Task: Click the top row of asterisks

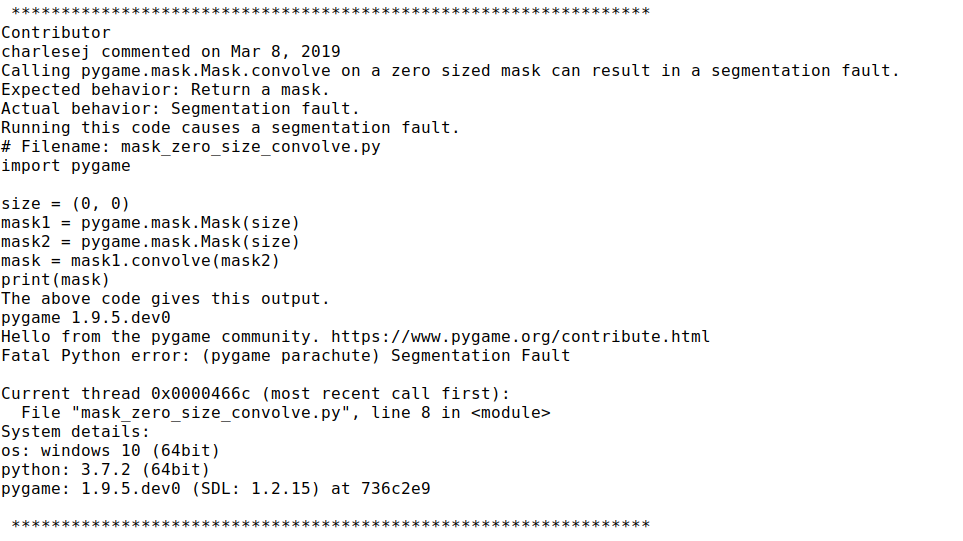Action: [x=330, y=12]
